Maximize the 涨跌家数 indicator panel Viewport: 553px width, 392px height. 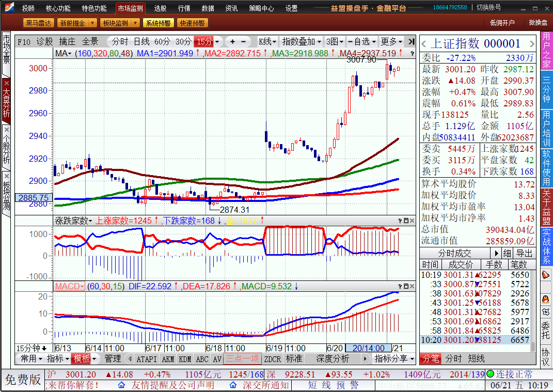click(x=406, y=221)
